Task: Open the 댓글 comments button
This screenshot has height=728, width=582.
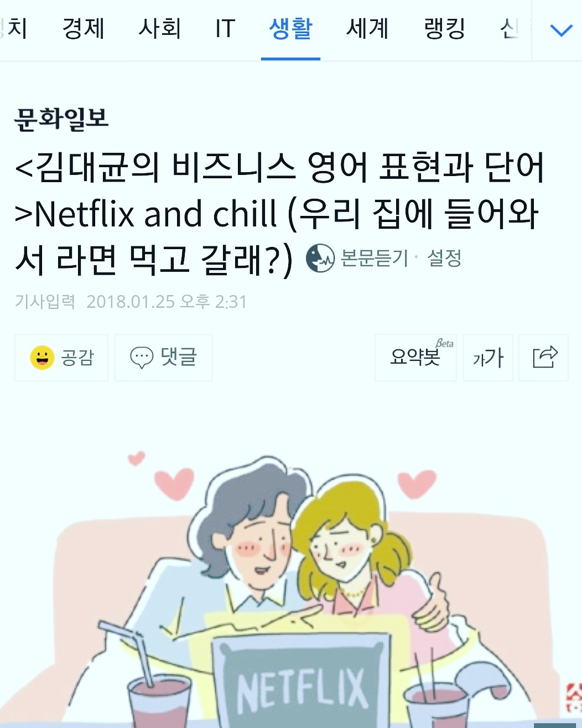Action: pyautogui.click(x=164, y=358)
